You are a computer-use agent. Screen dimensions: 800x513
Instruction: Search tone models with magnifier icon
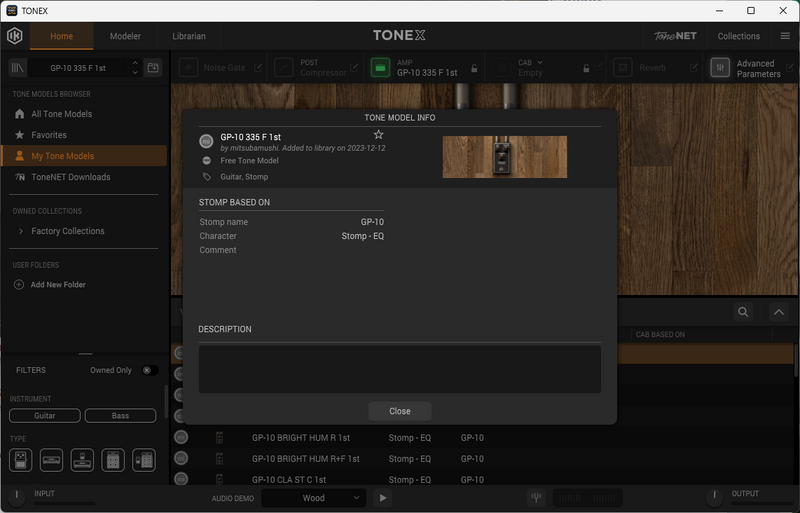pyautogui.click(x=743, y=312)
